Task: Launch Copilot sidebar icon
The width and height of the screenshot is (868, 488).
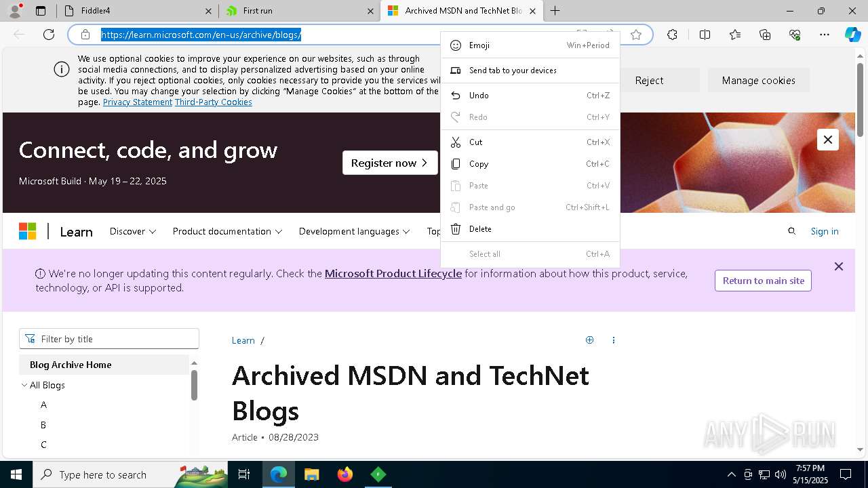Action: [852, 35]
